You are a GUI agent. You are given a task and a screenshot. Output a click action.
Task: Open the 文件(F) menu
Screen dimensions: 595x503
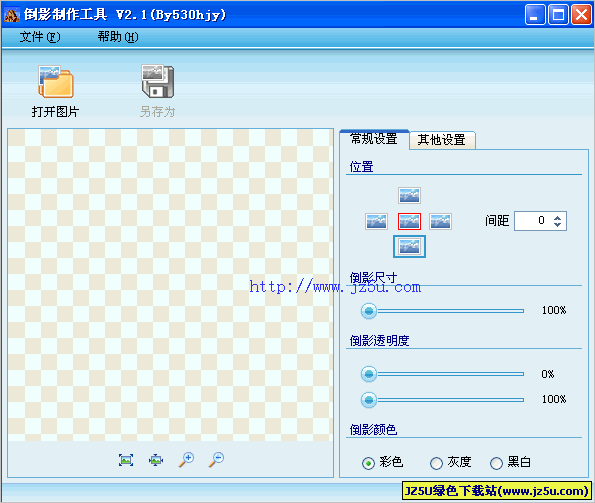click(x=40, y=37)
